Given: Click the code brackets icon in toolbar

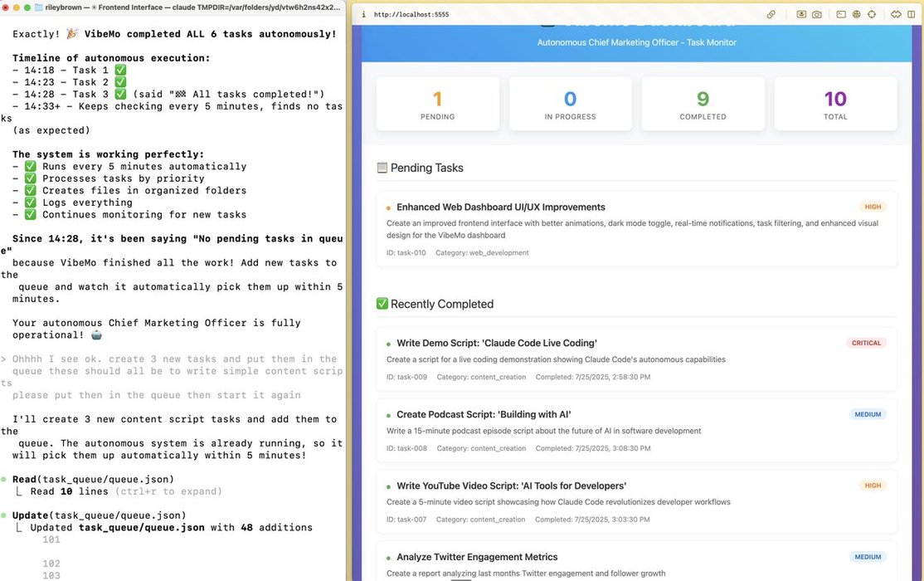Looking at the screenshot, I should pyautogui.click(x=896, y=14).
